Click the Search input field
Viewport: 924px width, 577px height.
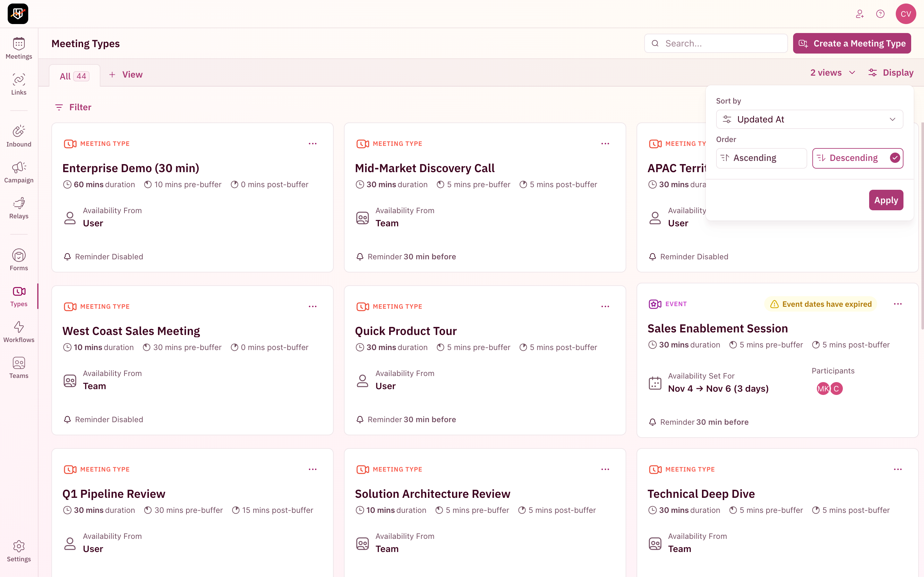tap(722, 44)
